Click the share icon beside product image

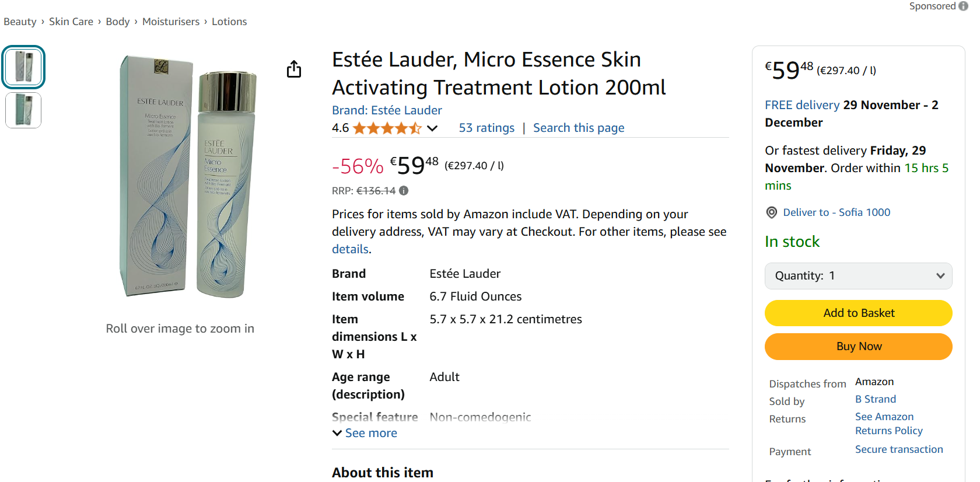[294, 69]
